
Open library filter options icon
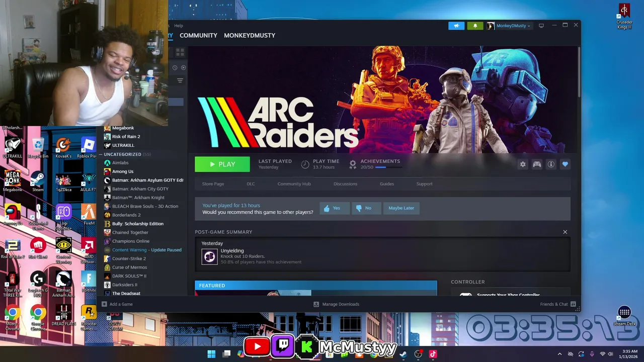[180, 80]
